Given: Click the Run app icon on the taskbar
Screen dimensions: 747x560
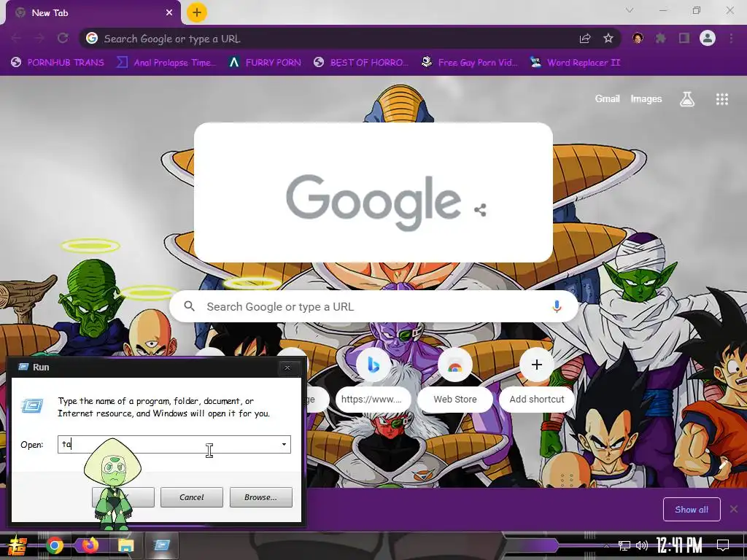Looking at the screenshot, I should coord(162,545).
